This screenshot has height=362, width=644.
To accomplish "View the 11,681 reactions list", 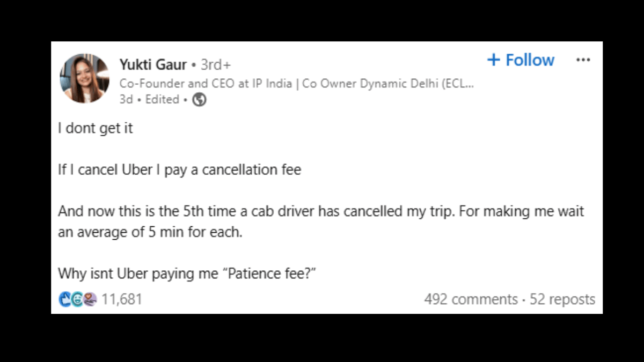I will click(121, 299).
